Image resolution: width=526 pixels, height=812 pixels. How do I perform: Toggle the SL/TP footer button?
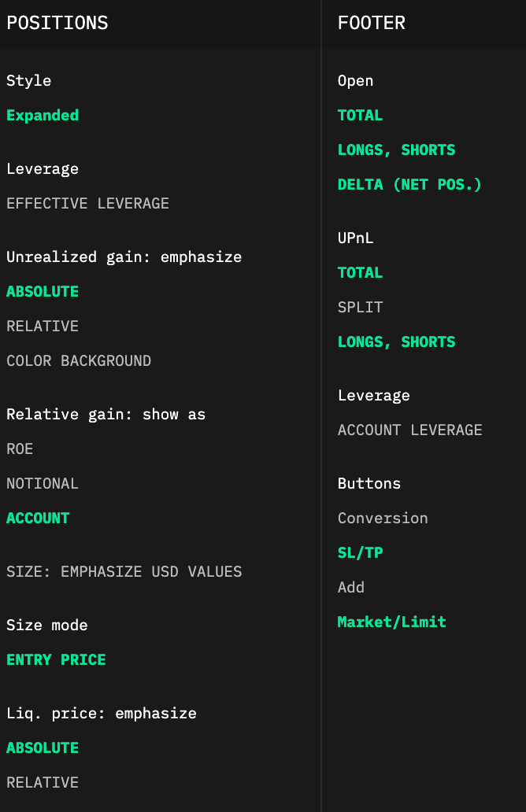(x=360, y=553)
